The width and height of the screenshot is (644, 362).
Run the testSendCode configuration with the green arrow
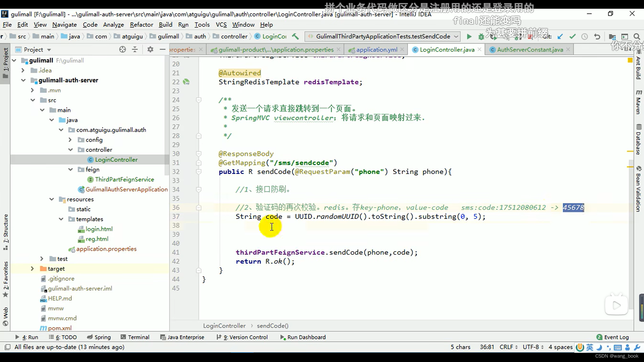(469, 37)
